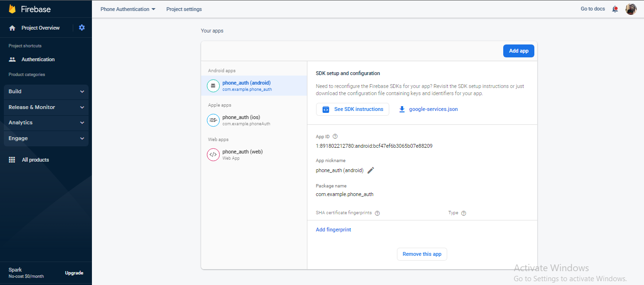The height and width of the screenshot is (285, 644).
Task: Click the App ID value text
Action: coord(374,146)
